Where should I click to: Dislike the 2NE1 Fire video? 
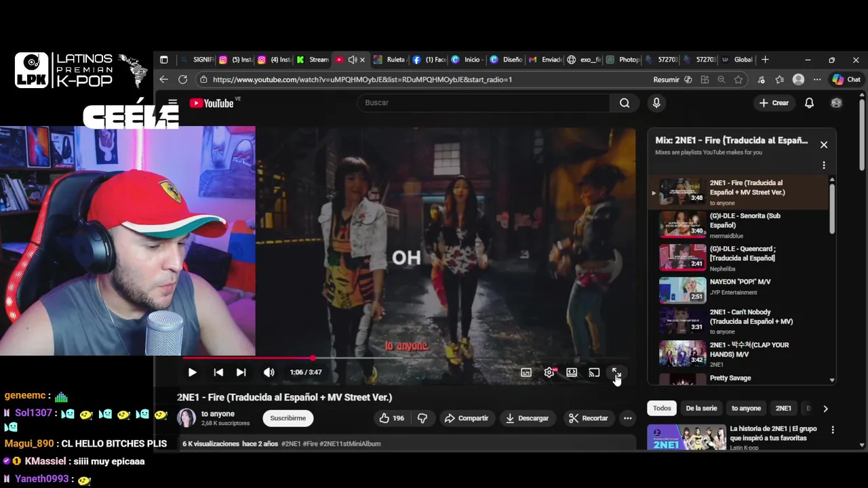[x=422, y=418]
